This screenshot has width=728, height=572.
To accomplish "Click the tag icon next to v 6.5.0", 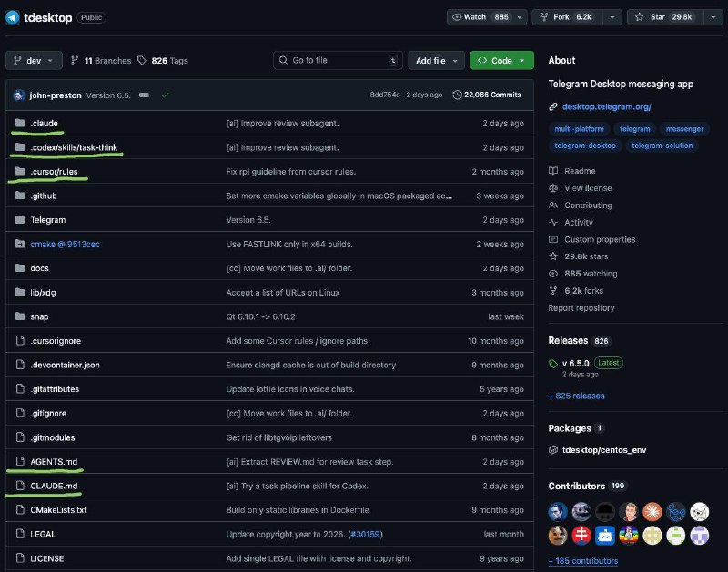I will (x=553, y=364).
